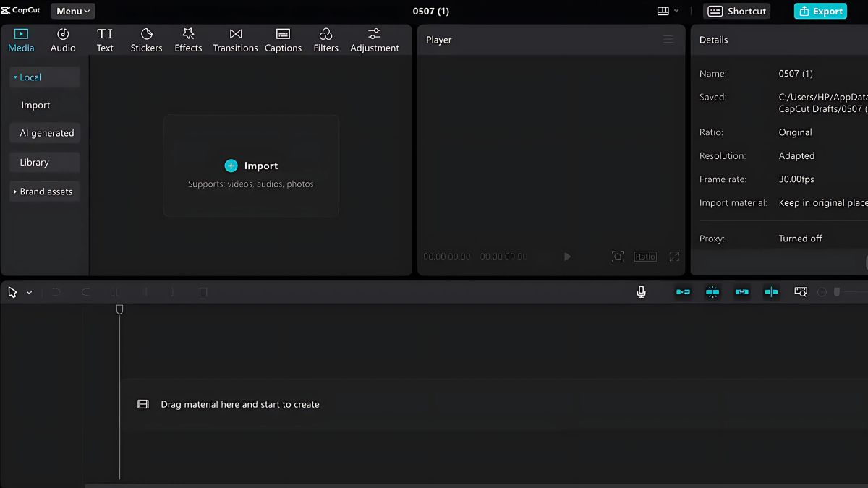Open the Stickers panel

coord(146,39)
